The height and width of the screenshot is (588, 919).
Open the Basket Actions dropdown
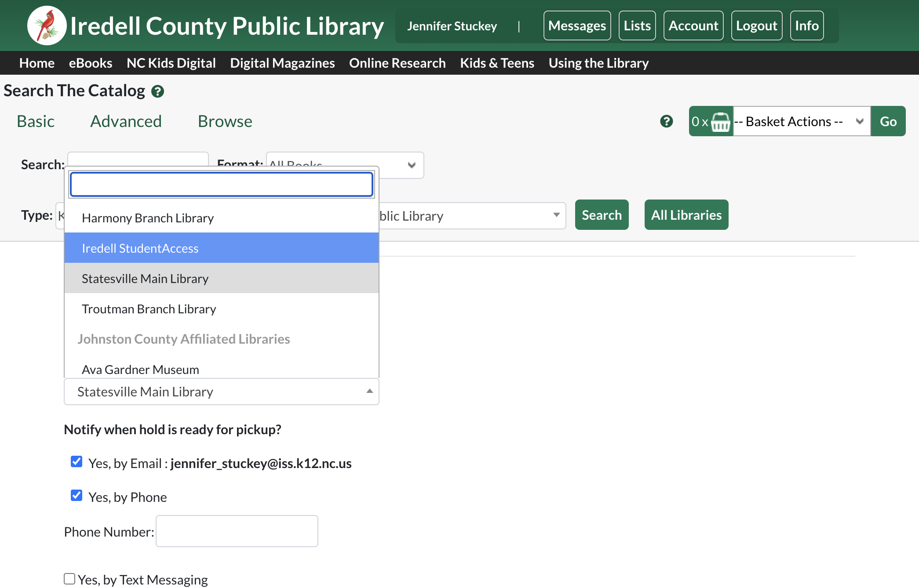(x=802, y=121)
